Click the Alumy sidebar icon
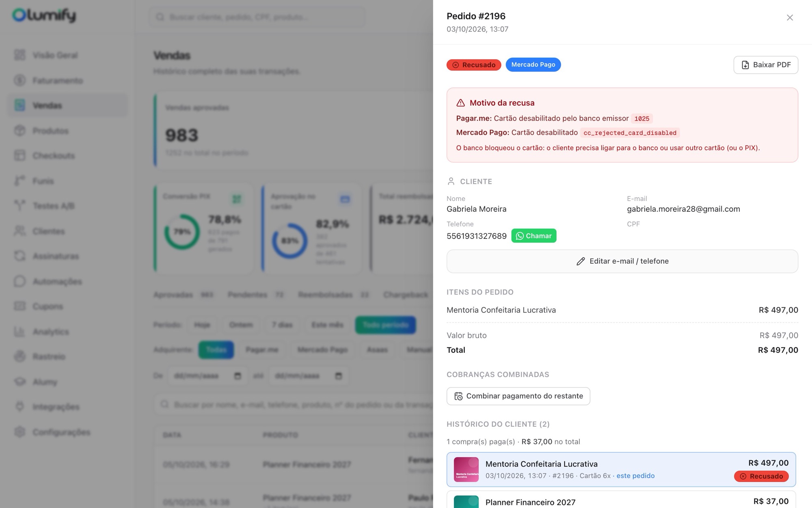The image size is (812, 508). click(19, 382)
